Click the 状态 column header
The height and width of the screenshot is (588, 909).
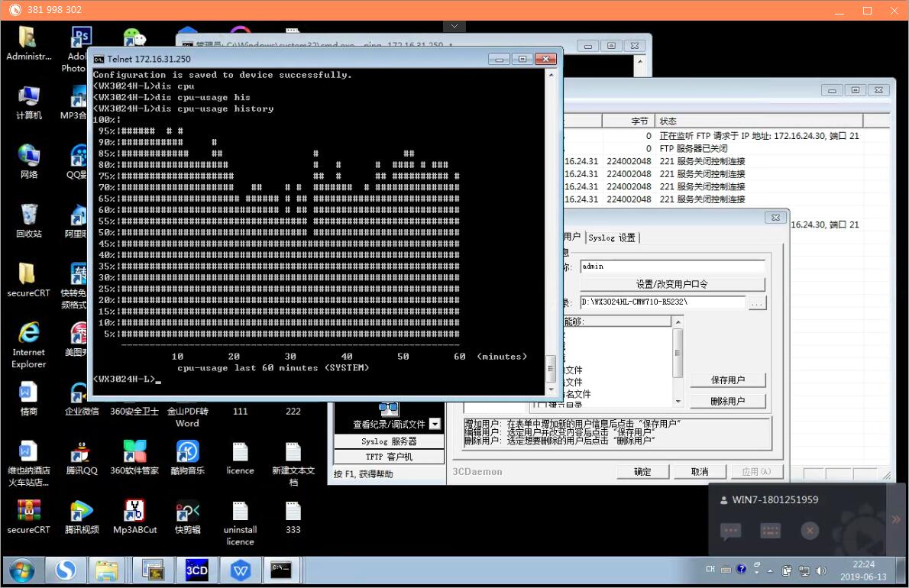[759, 121]
